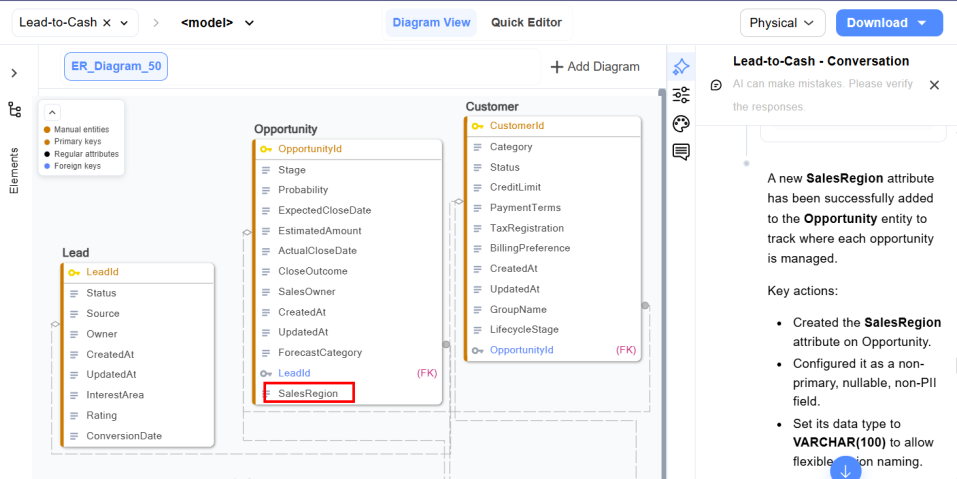The image size is (957, 479).
Task: Click the Lead entity title
Action: click(76, 253)
